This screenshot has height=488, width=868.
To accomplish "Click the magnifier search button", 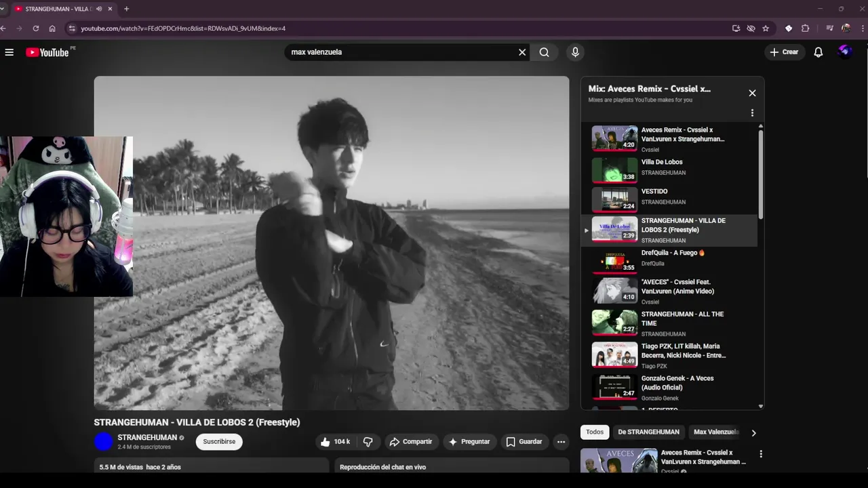I will 545,52.
